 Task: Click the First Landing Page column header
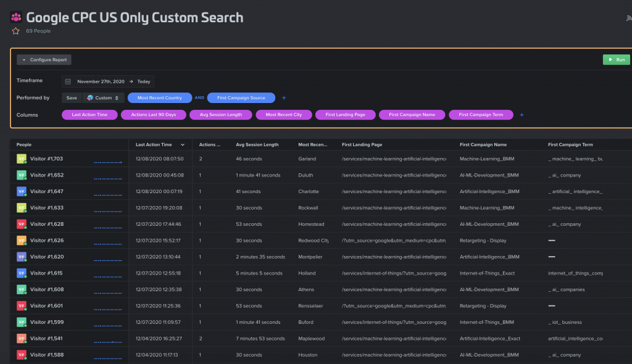(362, 145)
